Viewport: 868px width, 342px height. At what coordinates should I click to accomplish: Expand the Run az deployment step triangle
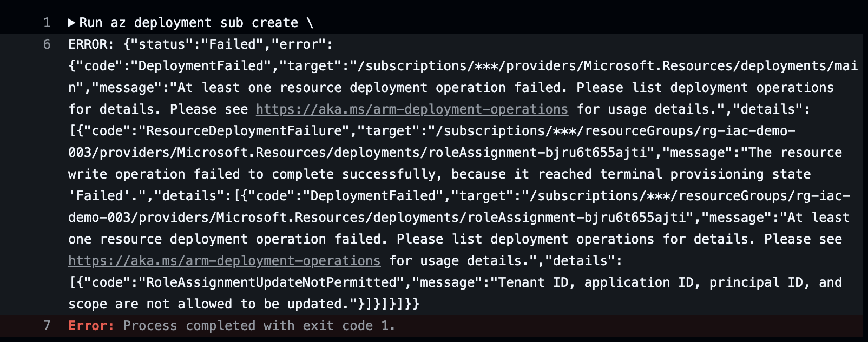click(x=71, y=23)
